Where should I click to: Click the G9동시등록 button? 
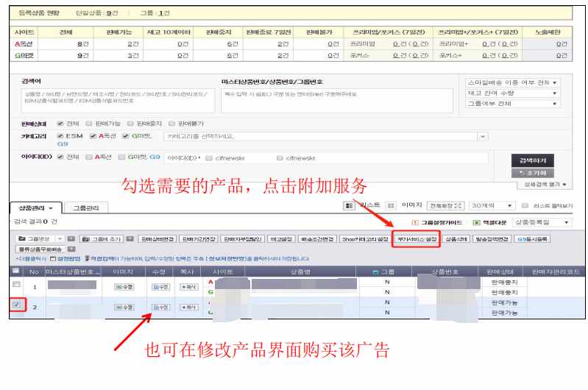click(x=532, y=239)
